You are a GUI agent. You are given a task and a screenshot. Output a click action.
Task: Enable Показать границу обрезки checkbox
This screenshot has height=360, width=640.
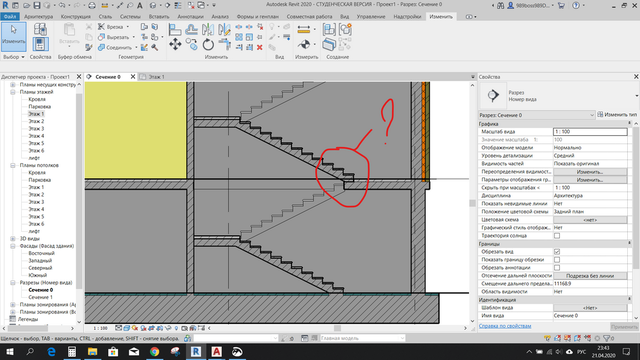(x=557, y=260)
